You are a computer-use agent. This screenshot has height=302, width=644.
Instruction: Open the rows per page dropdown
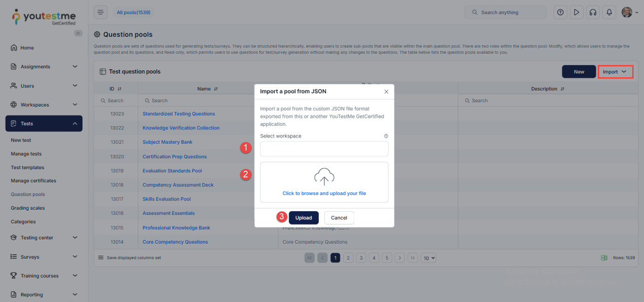(x=428, y=258)
